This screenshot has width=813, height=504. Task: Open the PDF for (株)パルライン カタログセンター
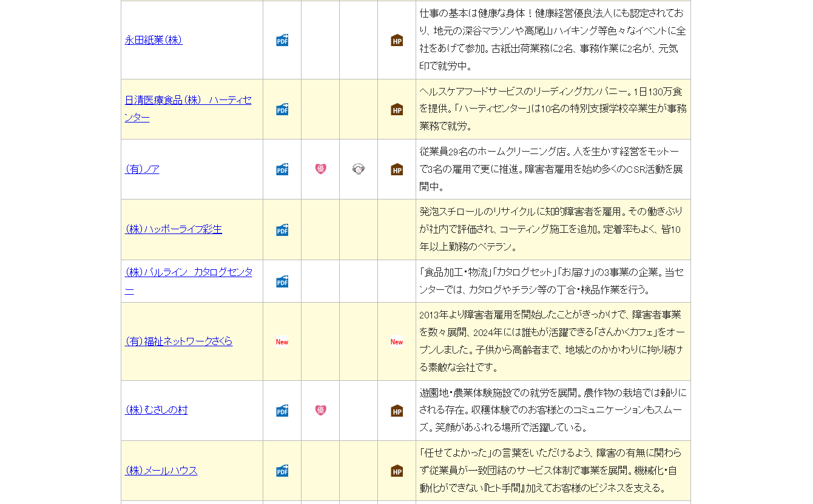click(x=282, y=281)
